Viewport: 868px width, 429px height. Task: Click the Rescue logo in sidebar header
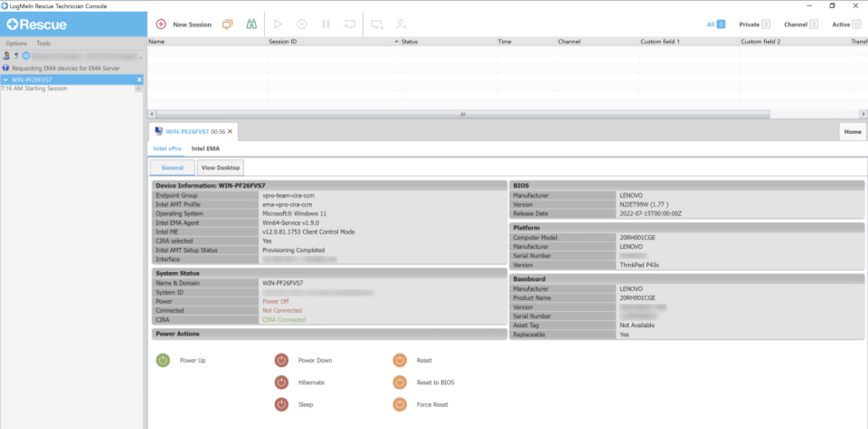(37, 25)
